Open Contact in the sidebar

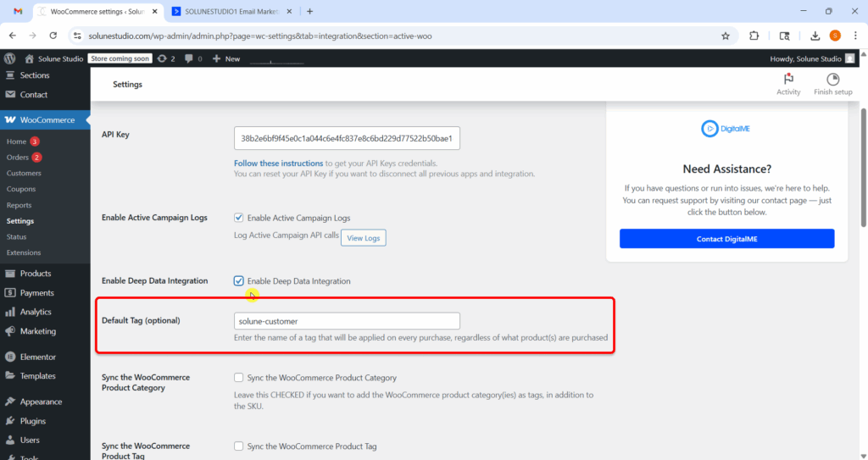coord(34,95)
